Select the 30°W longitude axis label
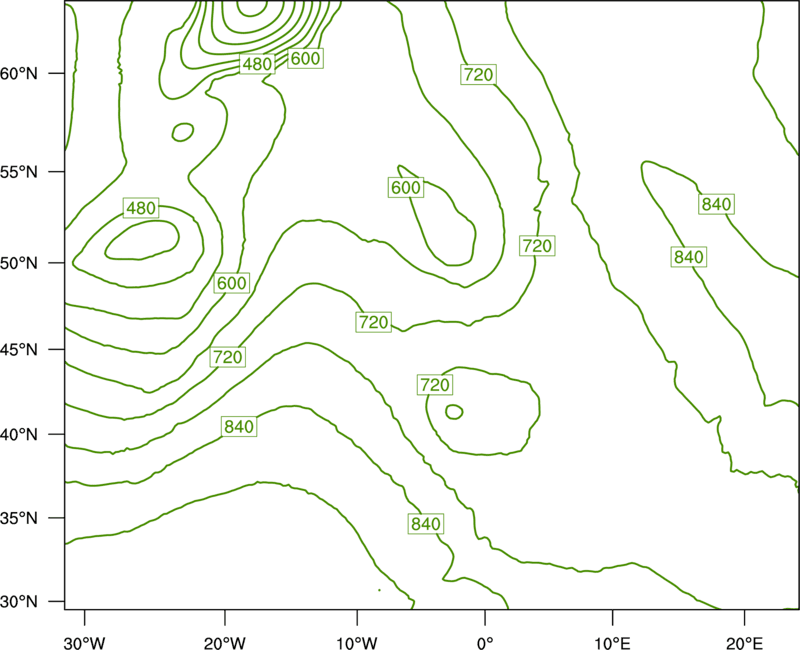800x650 pixels. [x=84, y=643]
